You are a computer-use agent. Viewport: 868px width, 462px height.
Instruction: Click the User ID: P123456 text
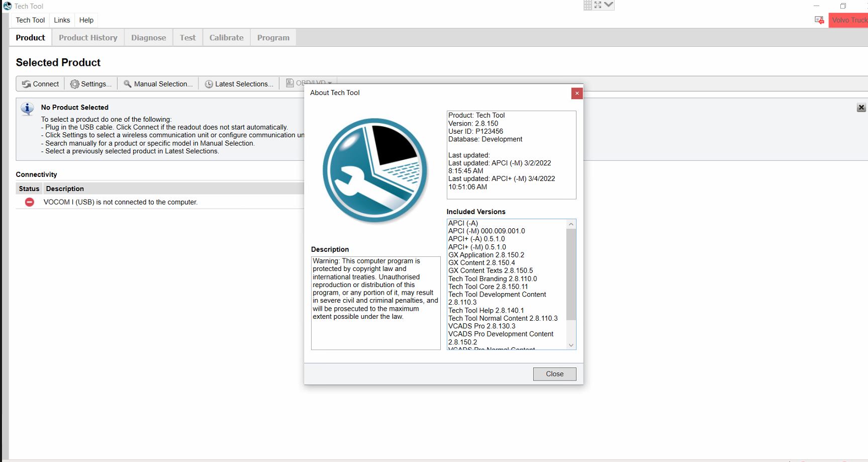click(475, 131)
